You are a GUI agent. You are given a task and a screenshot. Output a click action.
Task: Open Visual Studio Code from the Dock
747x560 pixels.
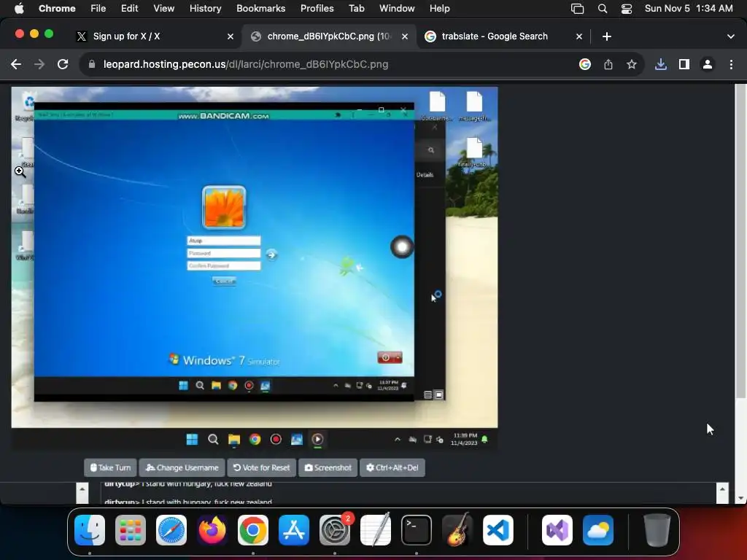pos(498,530)
